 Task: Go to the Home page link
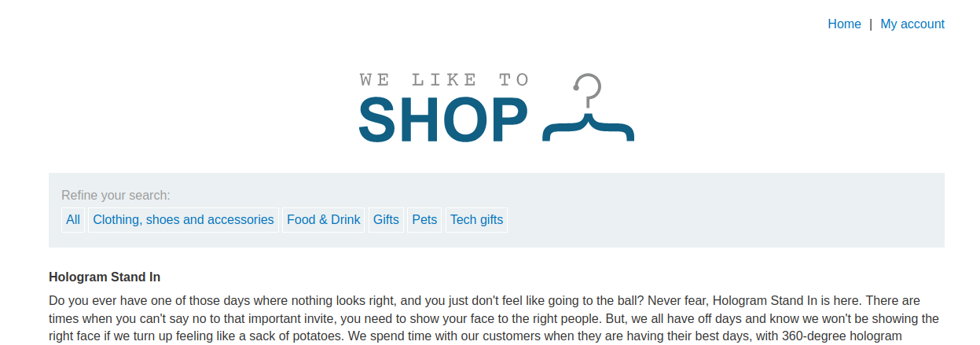point(844,24)
